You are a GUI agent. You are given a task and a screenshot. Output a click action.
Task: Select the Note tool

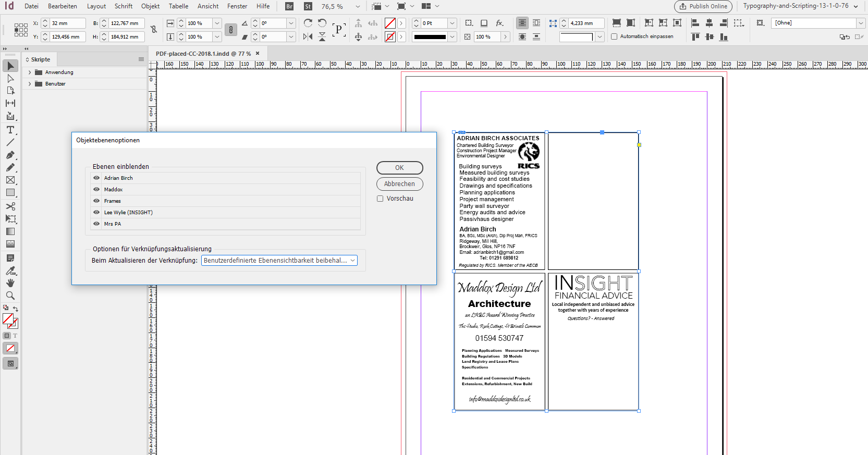tap(10, 258)
